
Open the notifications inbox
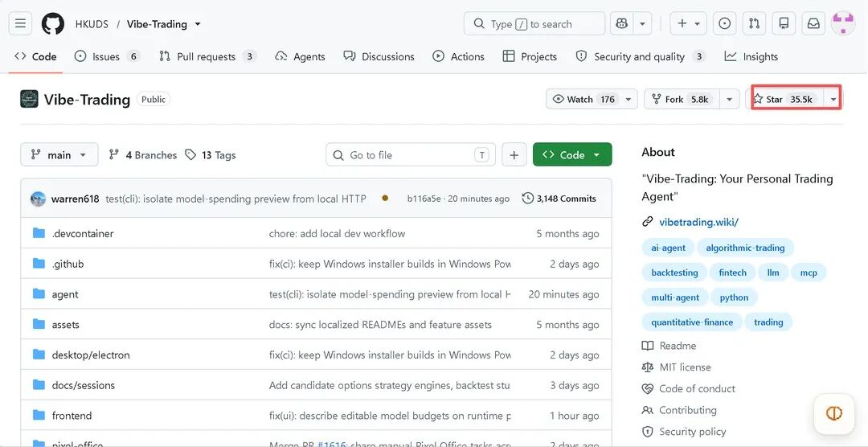(x=813, y=24)
